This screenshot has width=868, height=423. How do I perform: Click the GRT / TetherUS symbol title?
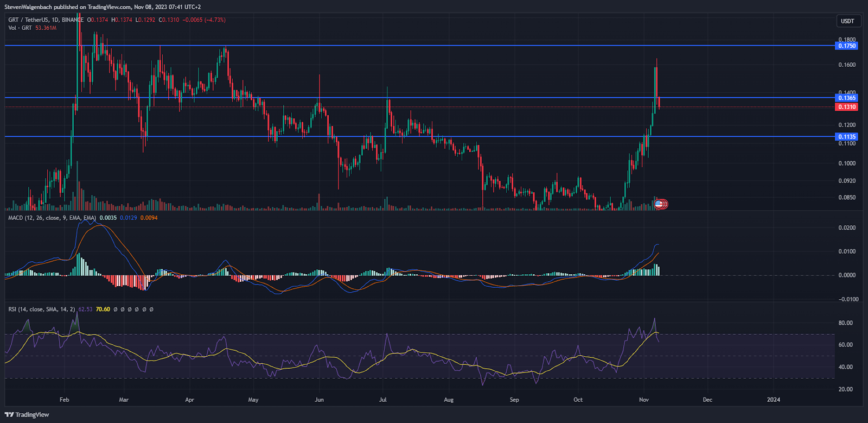click(46, 20)
